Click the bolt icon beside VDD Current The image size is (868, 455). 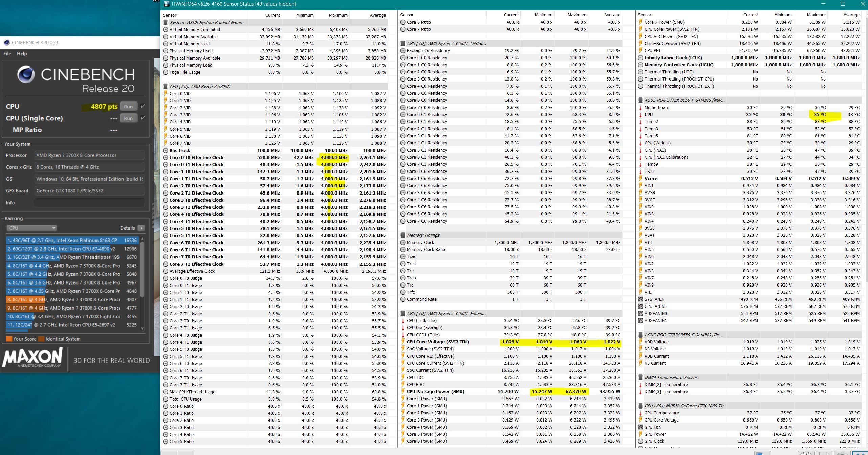pos(641,356)
